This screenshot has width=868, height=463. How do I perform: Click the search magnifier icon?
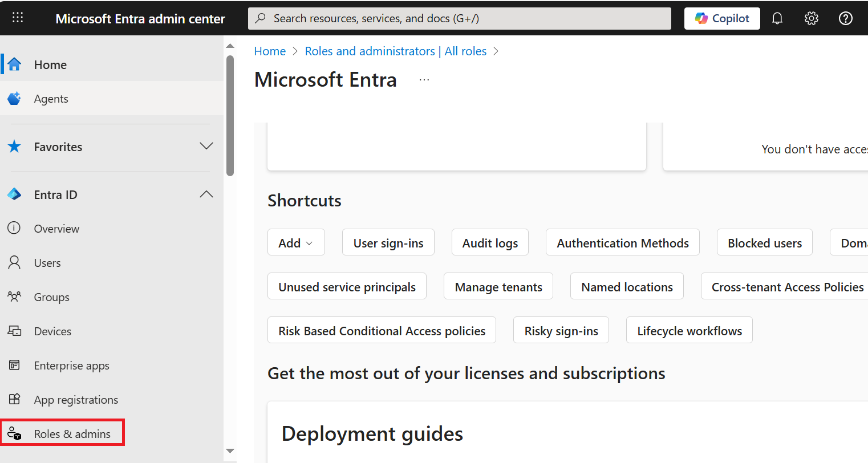pyautogui.click(x=261, y=18)
